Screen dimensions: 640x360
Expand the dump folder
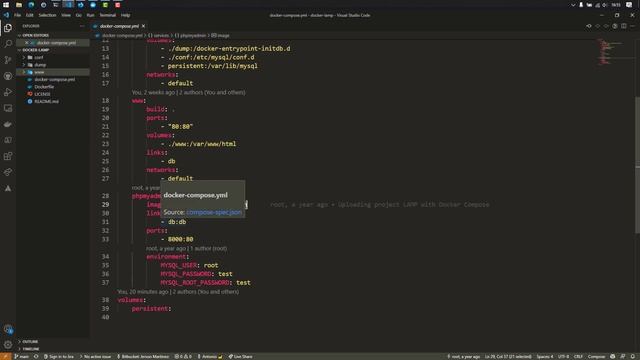point(40,65)
